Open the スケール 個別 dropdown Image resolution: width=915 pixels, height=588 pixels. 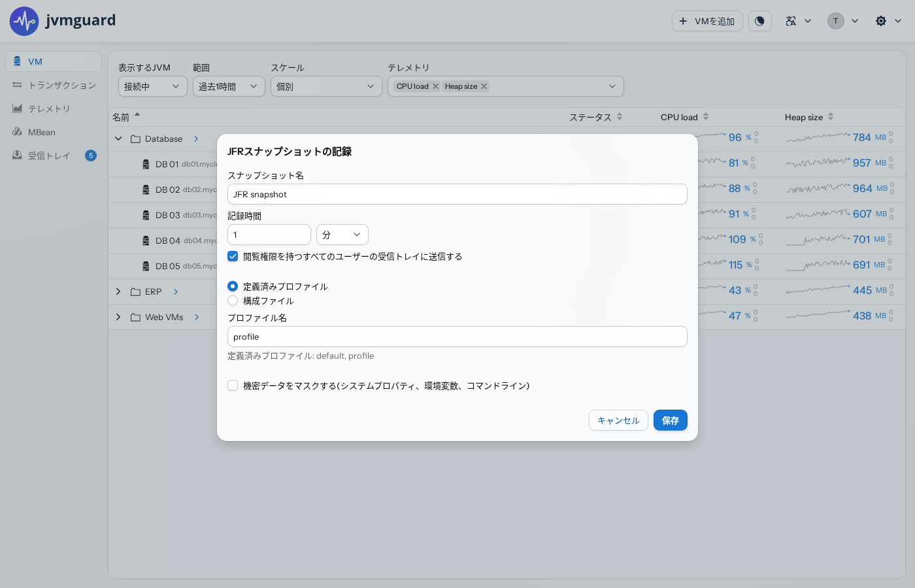click(326, 86)
